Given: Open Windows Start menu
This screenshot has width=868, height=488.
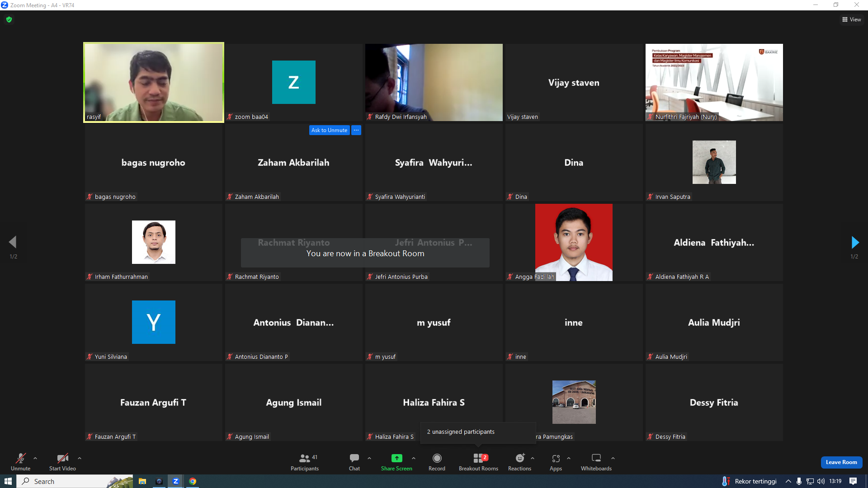Looking at the screenshot, I should tap(8, 481).
